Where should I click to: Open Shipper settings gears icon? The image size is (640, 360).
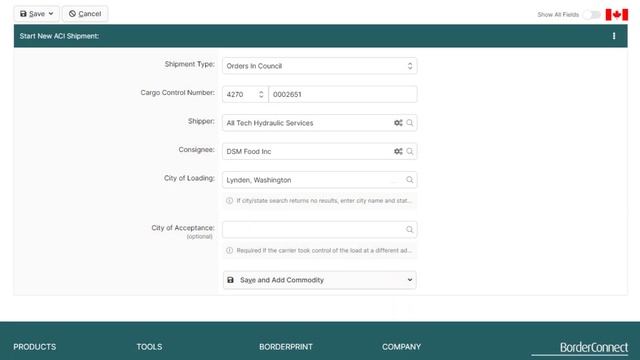click(x=398, y=123)
